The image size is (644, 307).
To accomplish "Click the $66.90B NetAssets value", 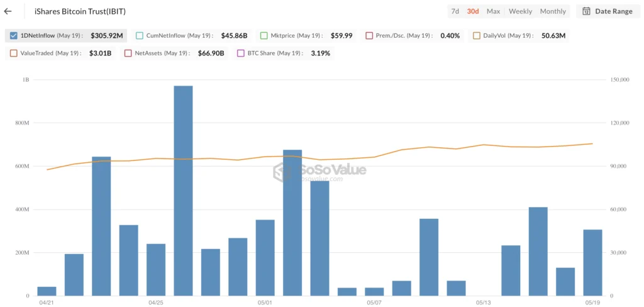I will [211, 53].
